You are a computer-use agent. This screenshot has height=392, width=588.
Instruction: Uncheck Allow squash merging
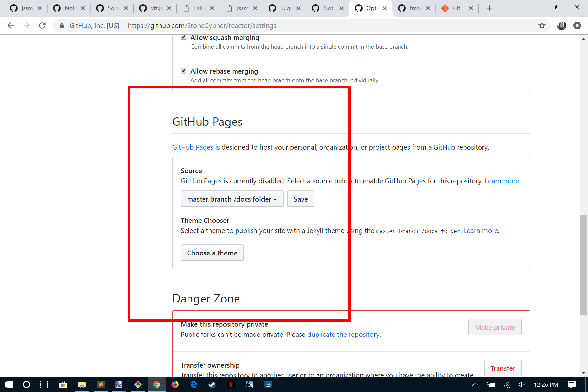tap(183, 37)
